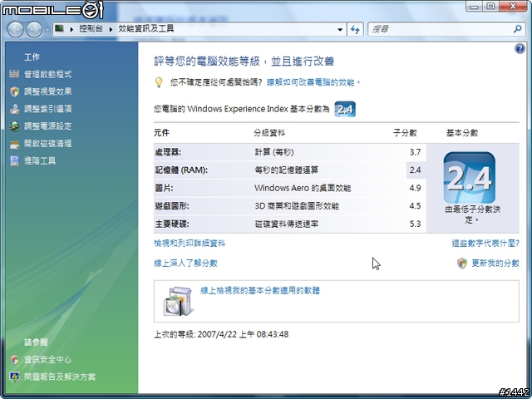Image resolution: width=532 pixels, height=399 pixels.
Task: Open 開啟磁碟清理 task link
Action: point(48,144)
